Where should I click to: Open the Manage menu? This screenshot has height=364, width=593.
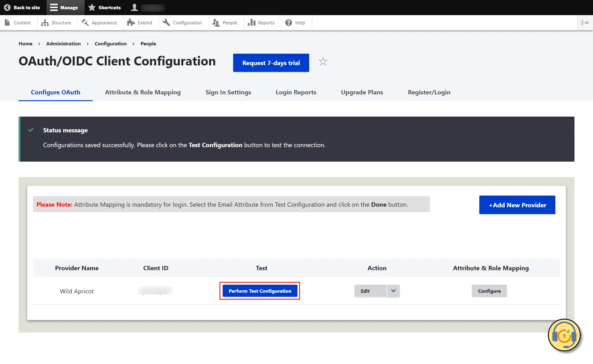(x=65, y=7)
